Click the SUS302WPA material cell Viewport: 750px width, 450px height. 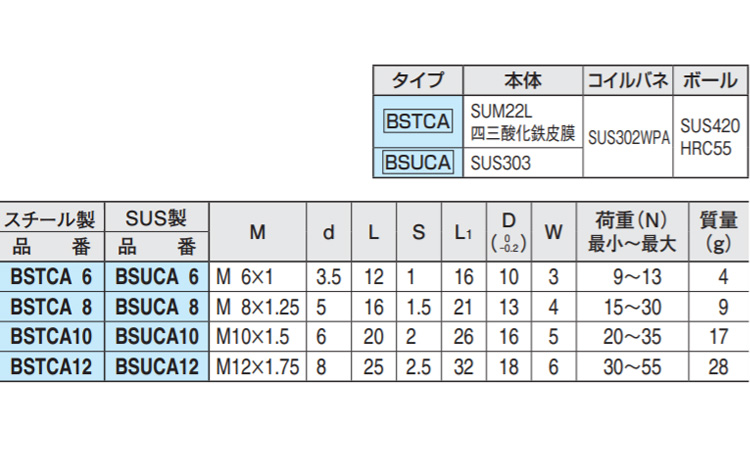[x=627, y=140]
